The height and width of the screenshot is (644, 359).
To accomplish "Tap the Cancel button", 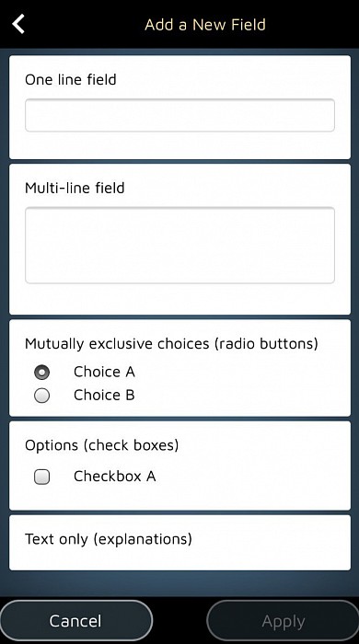I will tap(75, 621).
